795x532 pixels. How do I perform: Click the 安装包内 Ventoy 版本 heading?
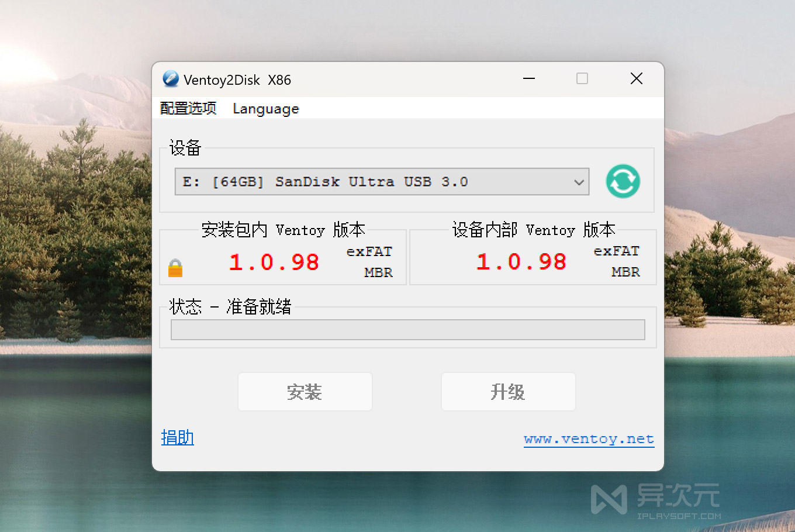[283, 230]
